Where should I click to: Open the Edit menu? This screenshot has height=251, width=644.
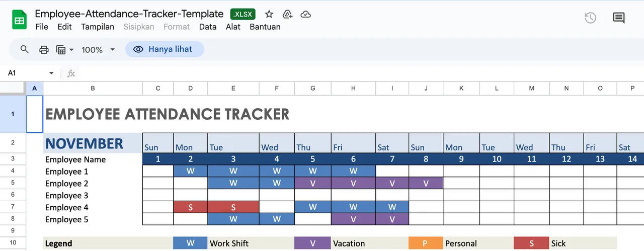tap(64, 27)
